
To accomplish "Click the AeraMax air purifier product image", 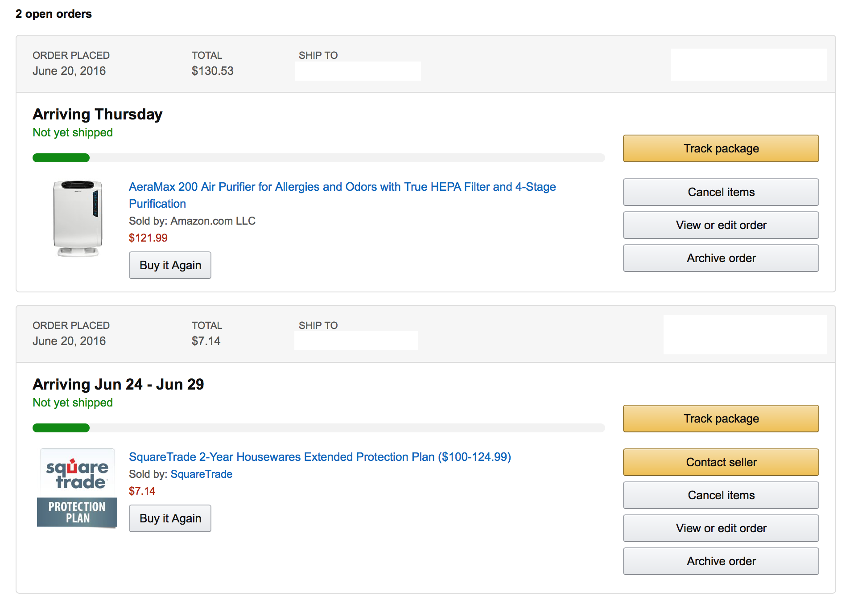I will 78,218.
